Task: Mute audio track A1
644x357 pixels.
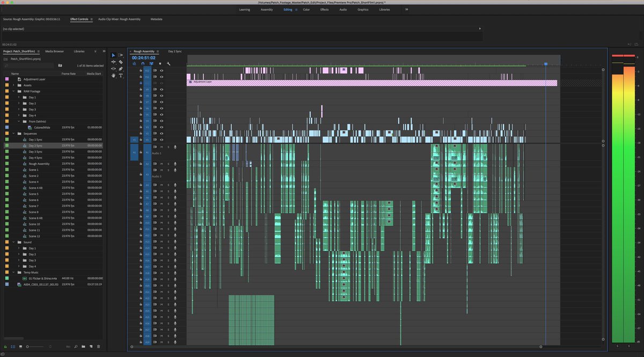Action: coord(162,147)
